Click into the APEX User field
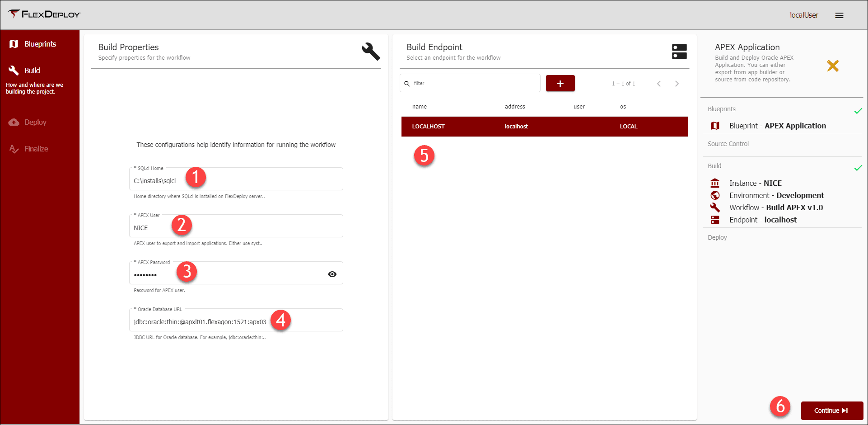Image resolution: width=868 pixels, height=425 pixels. (x=236, y=226)
